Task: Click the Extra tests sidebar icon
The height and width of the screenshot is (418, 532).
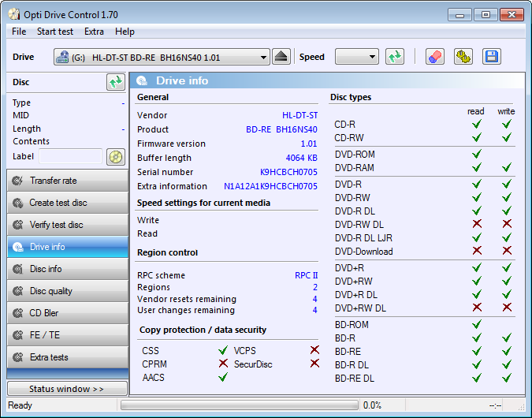Action: click(x=17, y=357)
